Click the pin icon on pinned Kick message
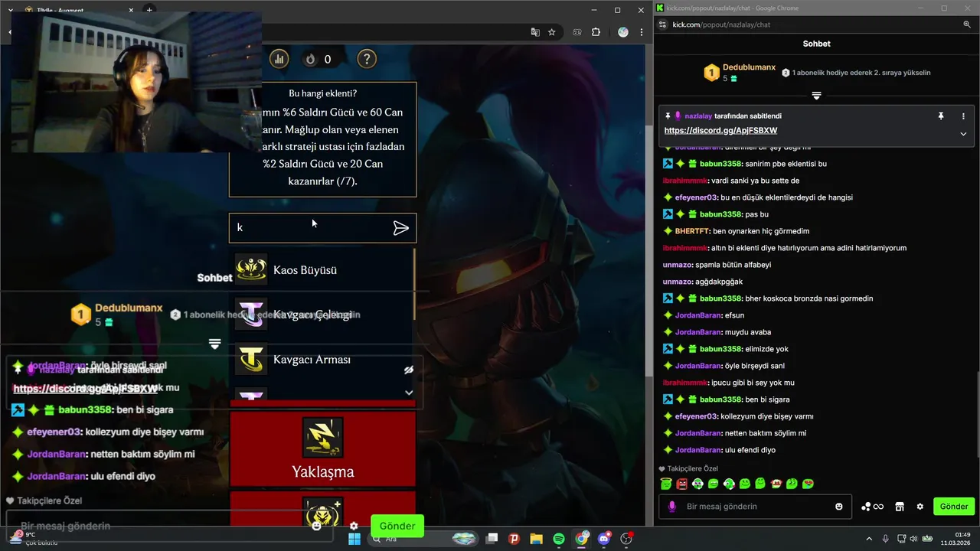 point(941,116)
